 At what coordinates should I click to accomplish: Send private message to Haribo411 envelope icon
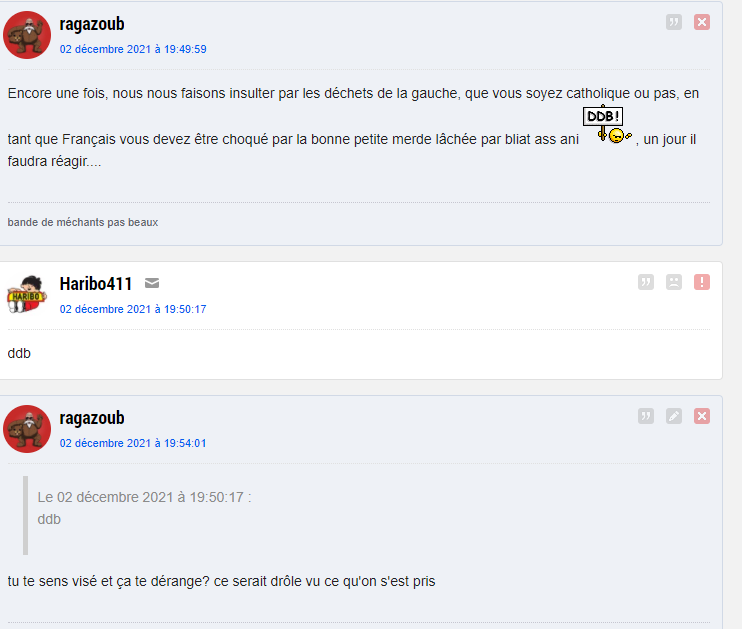(152, 283)
